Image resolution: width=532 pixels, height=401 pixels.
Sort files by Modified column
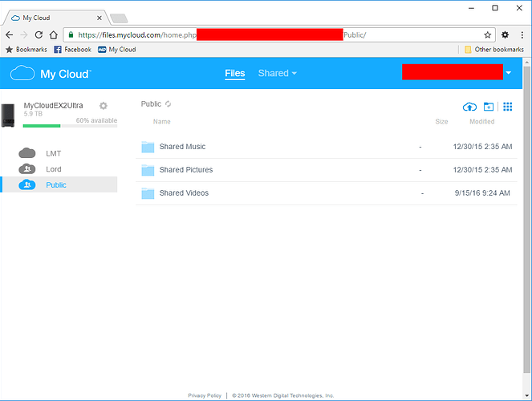coord(481,121)
